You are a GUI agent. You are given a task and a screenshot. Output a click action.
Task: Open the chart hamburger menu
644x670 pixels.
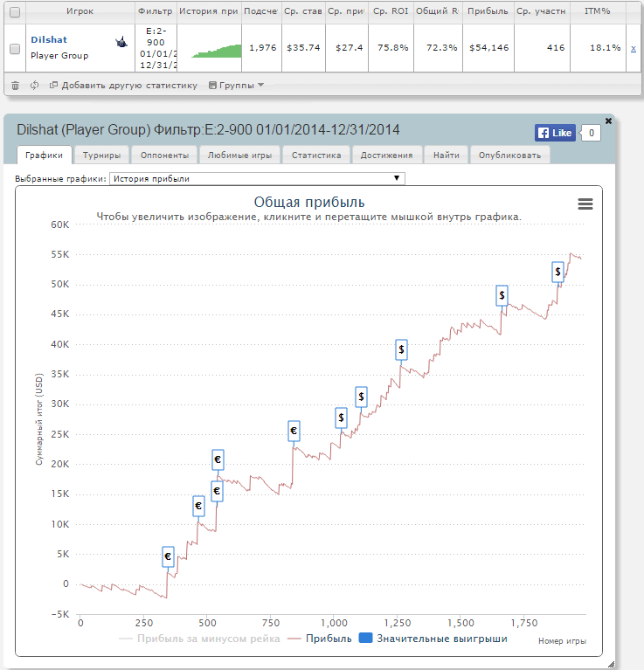click(x=585, y=204)
